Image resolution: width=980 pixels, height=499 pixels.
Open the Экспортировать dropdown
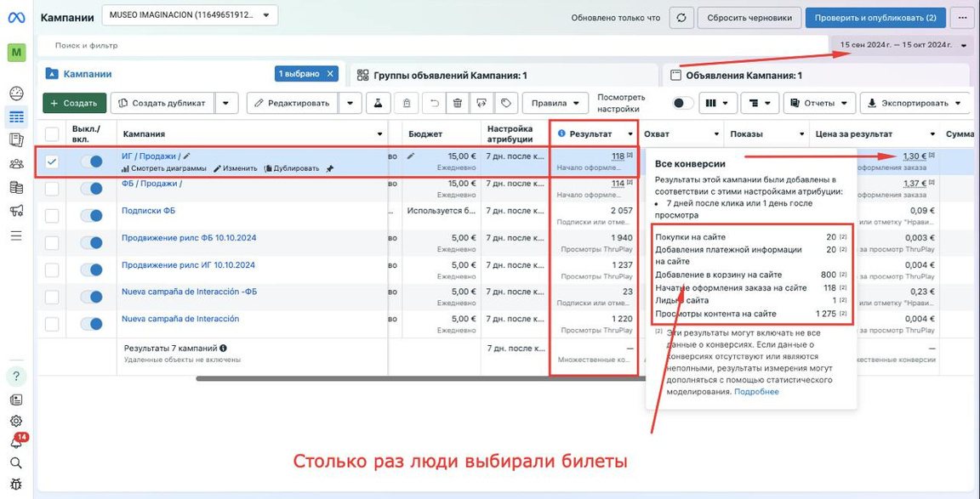917,103
